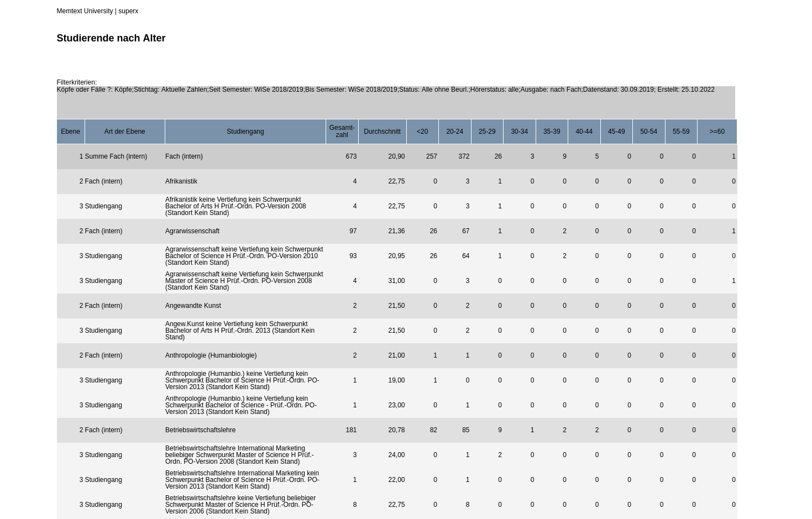Screen dimensions: 812x519
Task: Select the 'Afrikanistik keine Vertiefung' Bachelor of Arts entry
Action: pyautogui.click(x=235, y=206)
